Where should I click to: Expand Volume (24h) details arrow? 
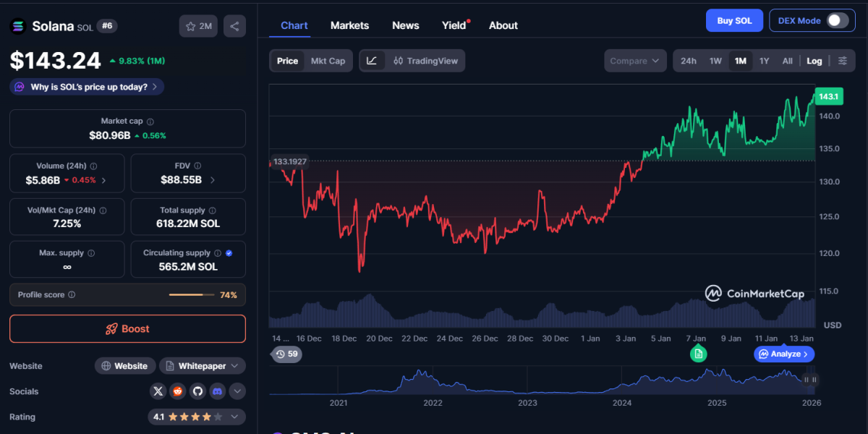(103, 180)
